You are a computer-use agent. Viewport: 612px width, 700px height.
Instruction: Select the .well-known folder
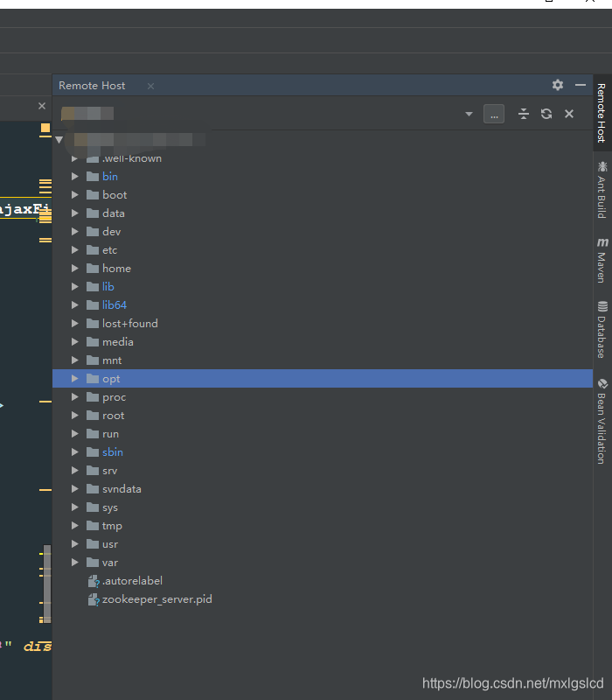(x=132, y=158)
